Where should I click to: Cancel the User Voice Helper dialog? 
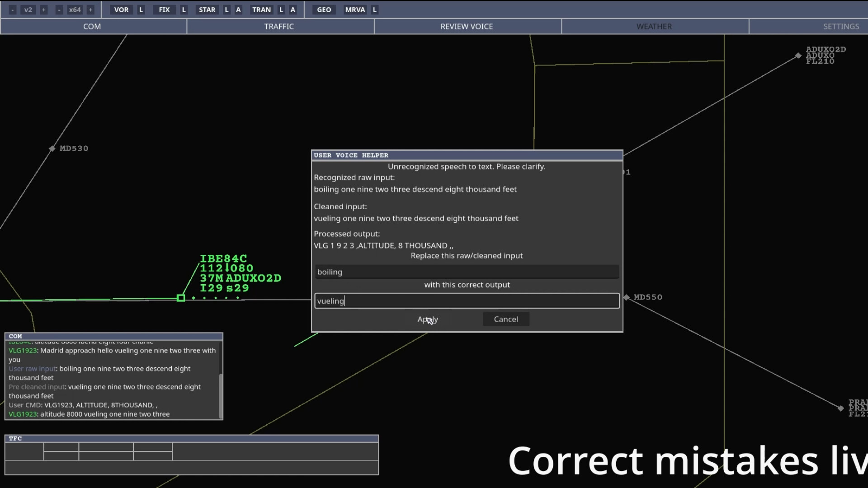click(x=505, y=319)
